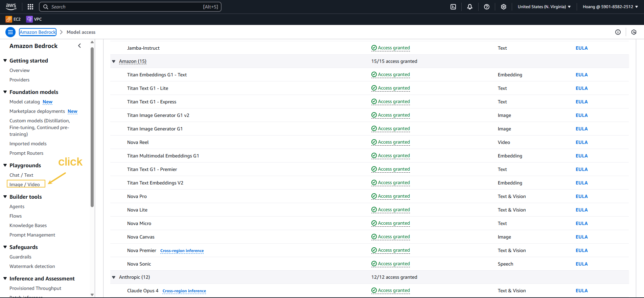
Task: Open the EULA for Nova Pro
Action: click(581, 196)
